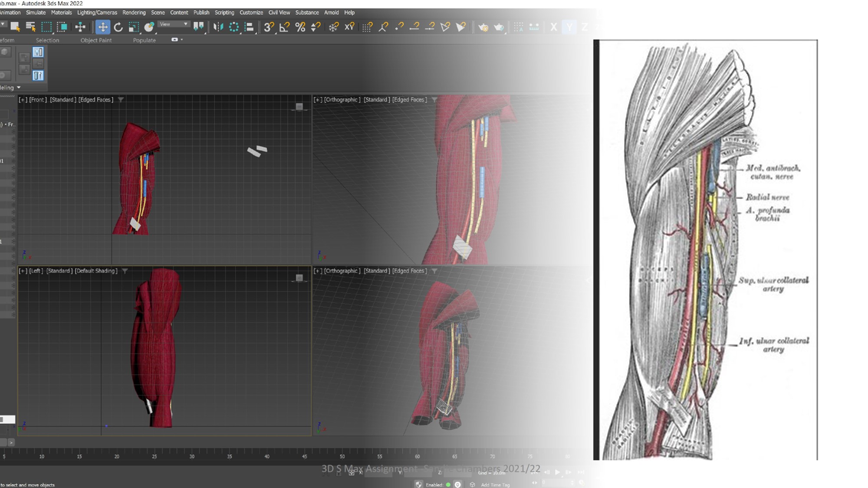The width and height of the screenshot is (868, 488).
Task: Open the Rendering menu
Action: (134, 13)
